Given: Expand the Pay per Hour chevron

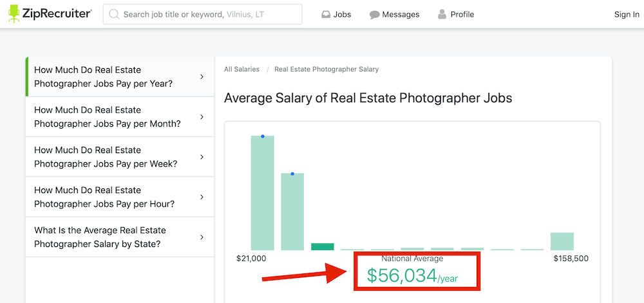Looking at the screenshot, I should pos(202,197).
